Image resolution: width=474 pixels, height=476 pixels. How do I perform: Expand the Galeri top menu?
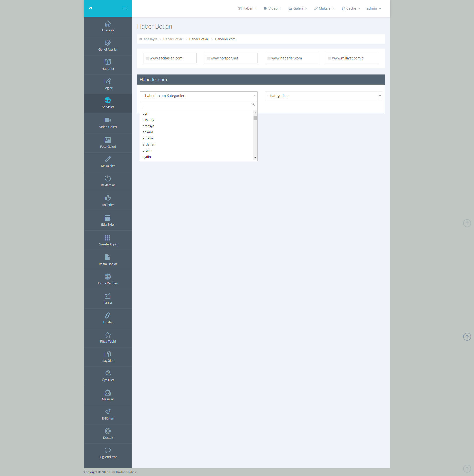pyautogui.click(x=298, y=8)
